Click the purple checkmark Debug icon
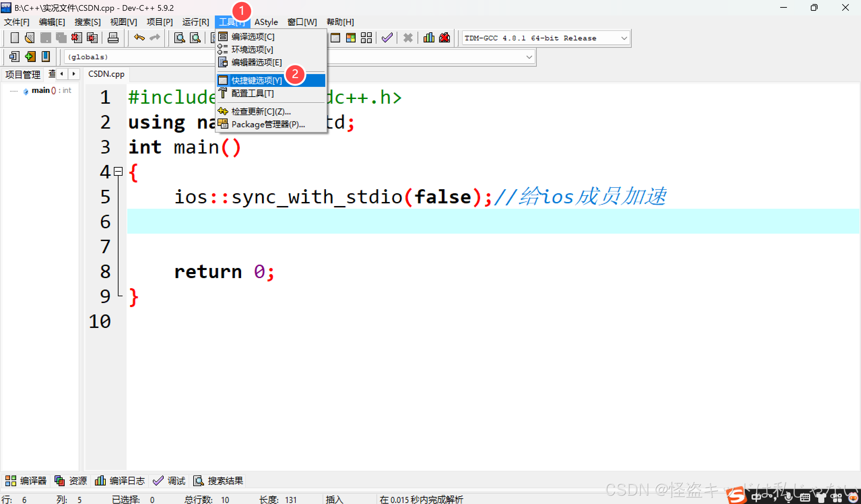Image resolution: width=861 pixels, height=504 pixels. pos(387,38)
